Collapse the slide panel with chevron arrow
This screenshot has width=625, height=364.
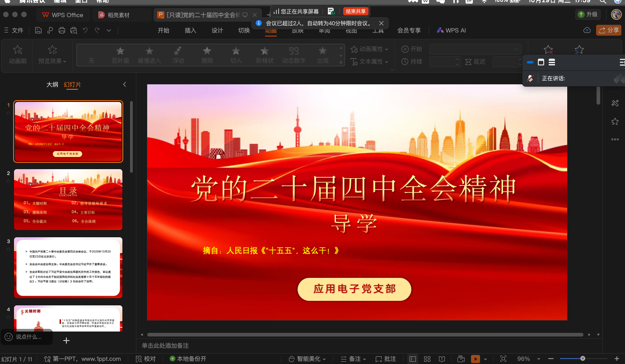125,84
